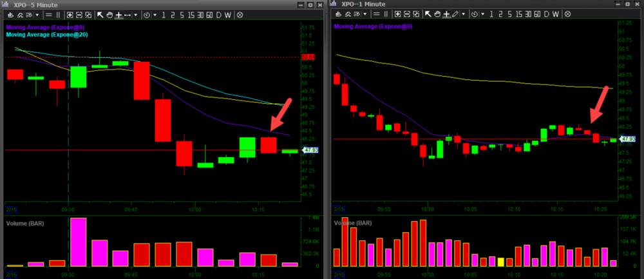Open the interval dropdown arrow in the 5 Minute chart
Screen dimensions: 644x279
155,14
